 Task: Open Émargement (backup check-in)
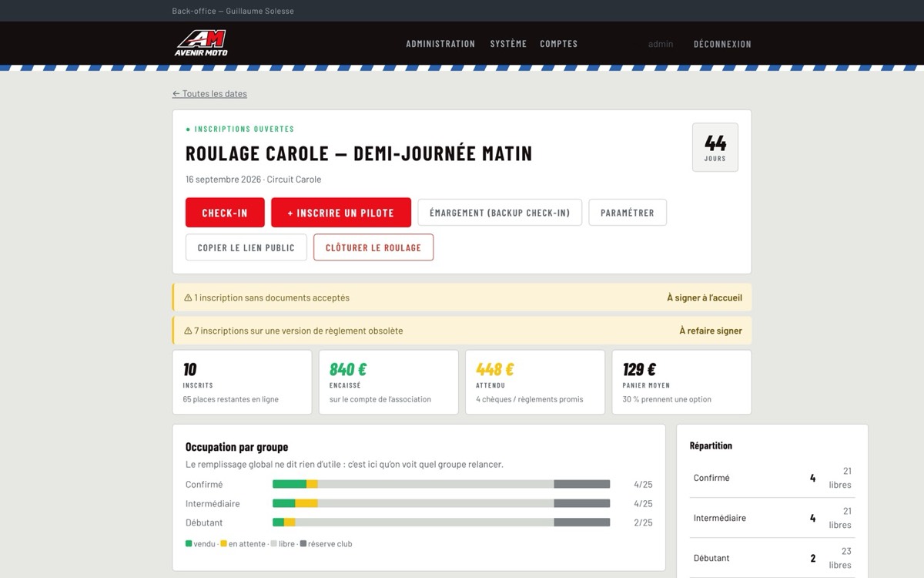[x=500, y=213]
